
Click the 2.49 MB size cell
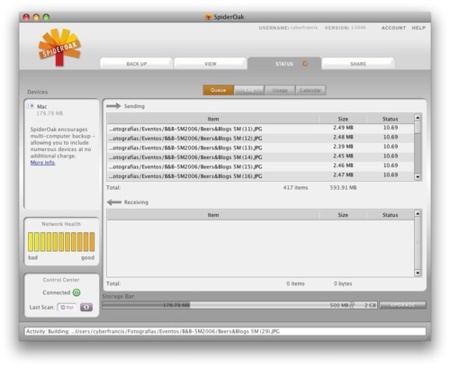point(343,128)
